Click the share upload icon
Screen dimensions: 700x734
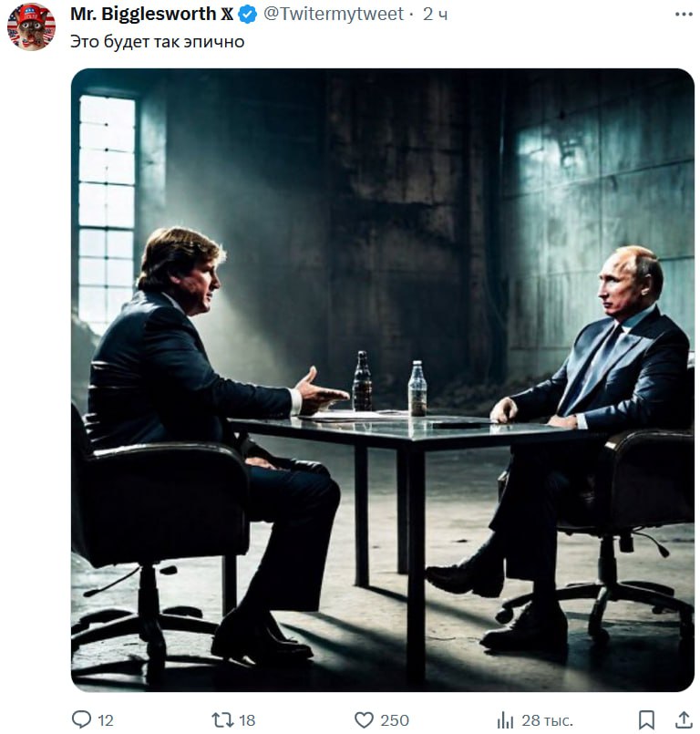coord(682,720)
